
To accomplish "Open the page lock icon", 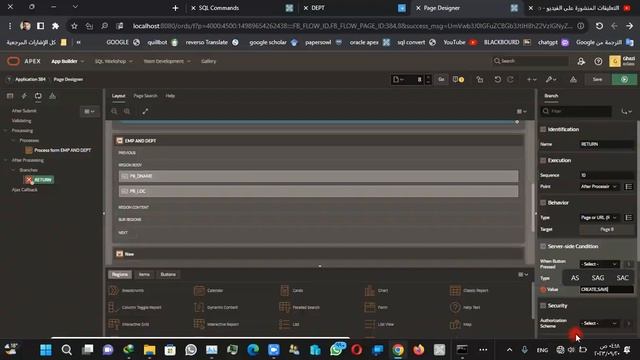I will click(x=480, y=80).
